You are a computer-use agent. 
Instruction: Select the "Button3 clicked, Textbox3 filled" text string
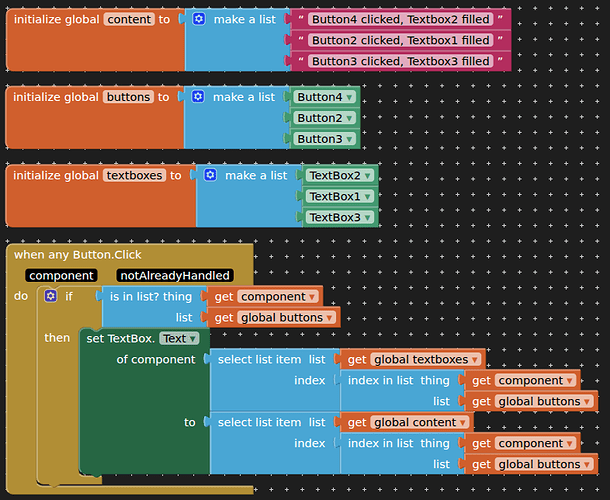pyautogui.click(x=400, y=61)
